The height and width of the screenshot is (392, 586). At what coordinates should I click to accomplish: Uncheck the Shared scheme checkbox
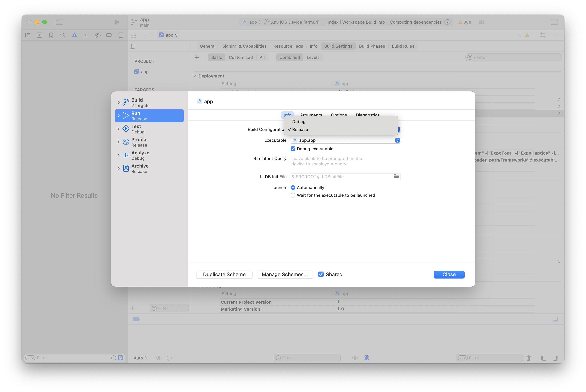pyautogui.click(x=321, y=274)
